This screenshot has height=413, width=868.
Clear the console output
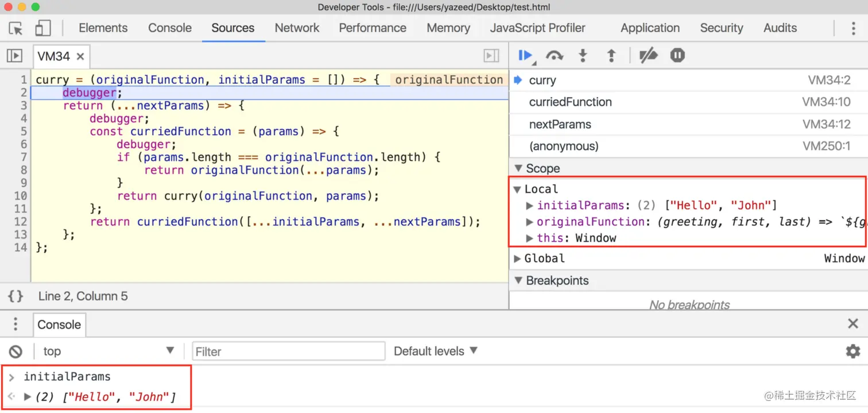coord(15,351)
